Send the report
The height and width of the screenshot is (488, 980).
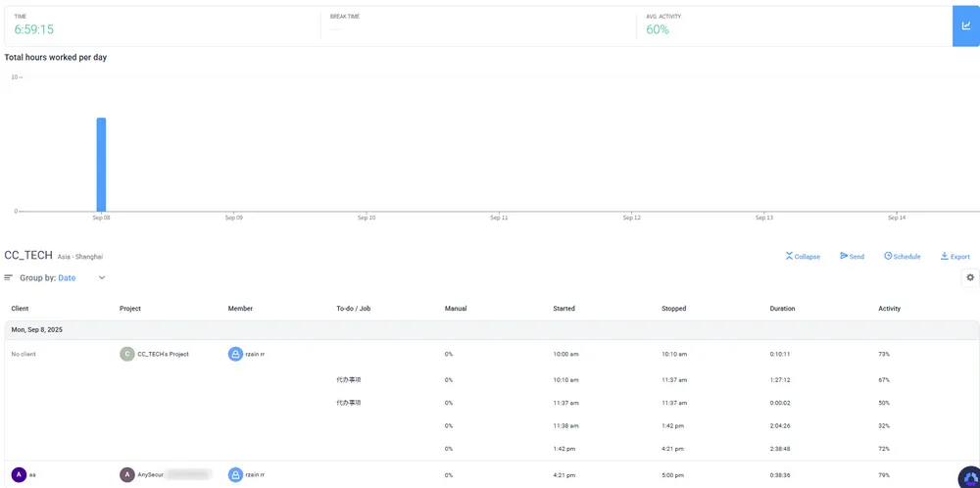853,256
